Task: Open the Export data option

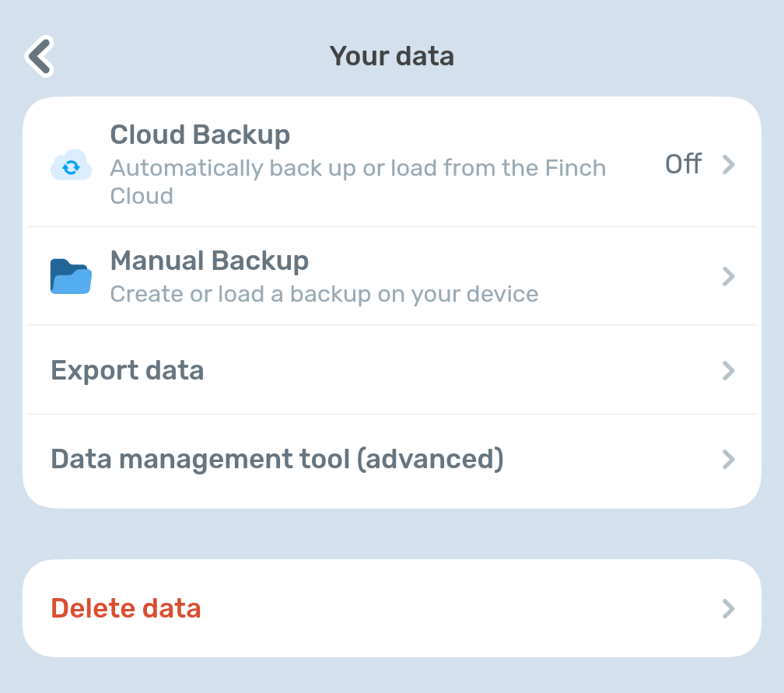Action: (128, 370)
